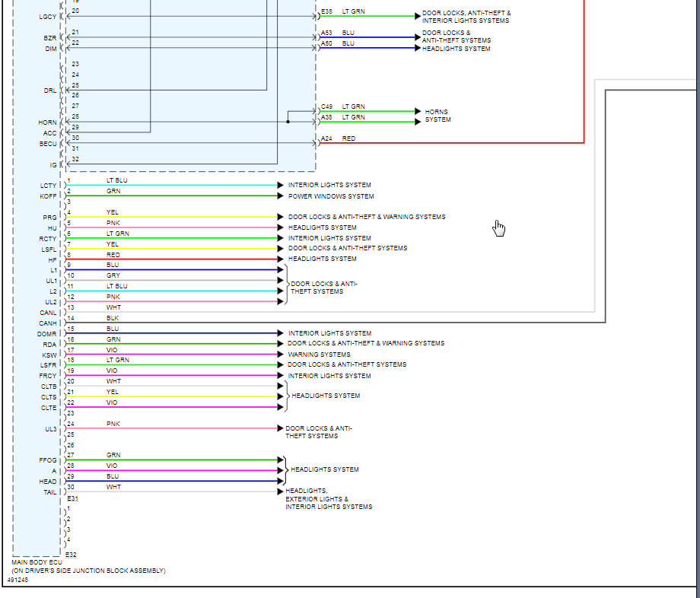The height and width of the screenshot is (598, 700).
Task: Click the A38 terminal label
Action: 326,117
